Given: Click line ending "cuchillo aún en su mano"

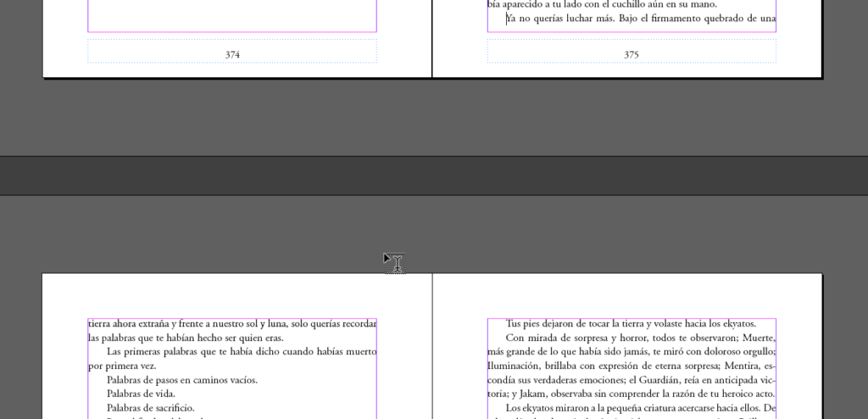Looking at the screenshot, I should pyautogui.click(x=602, y=4).
